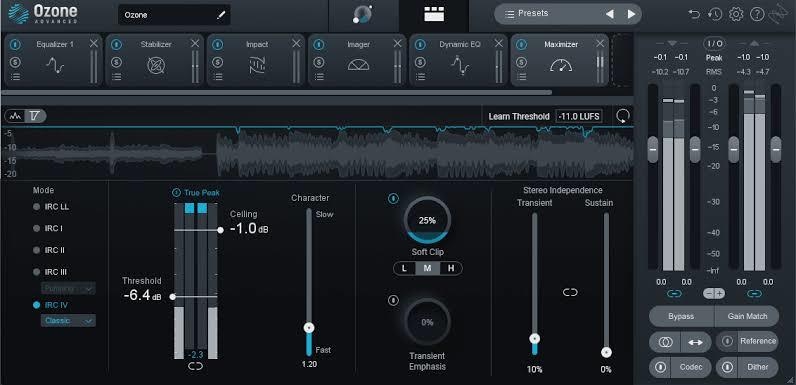This screenshot has width=796, height=385.
Task: Solo the Maximizer module
Action: [x=521, y=62]
